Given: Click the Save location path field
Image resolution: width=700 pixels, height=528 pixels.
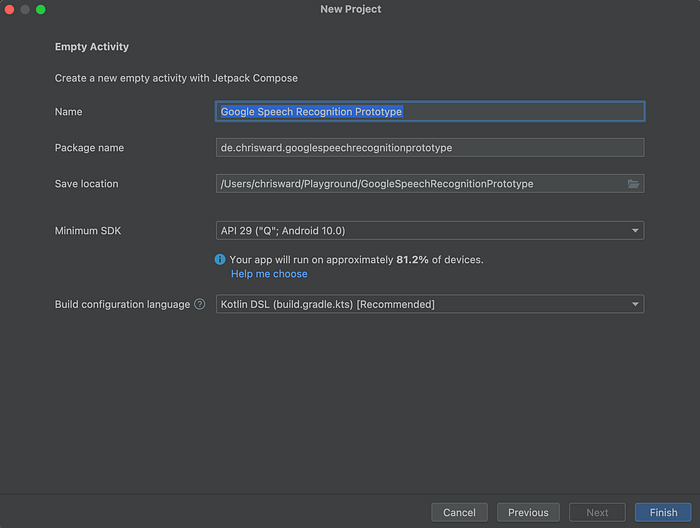Looking at the screenshot, I should coord(420,184).
